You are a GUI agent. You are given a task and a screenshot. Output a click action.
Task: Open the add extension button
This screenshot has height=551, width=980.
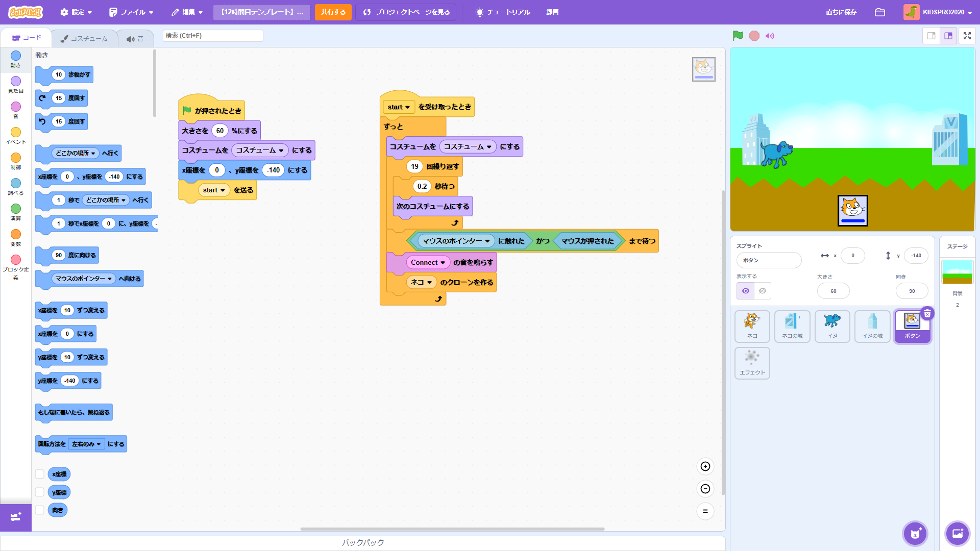point(15,517)
